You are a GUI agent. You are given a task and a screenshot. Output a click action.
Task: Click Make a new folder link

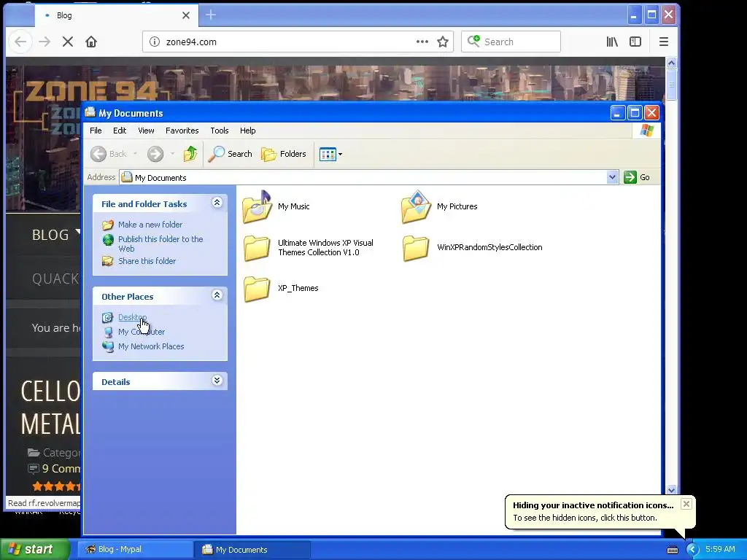point(150,225)
